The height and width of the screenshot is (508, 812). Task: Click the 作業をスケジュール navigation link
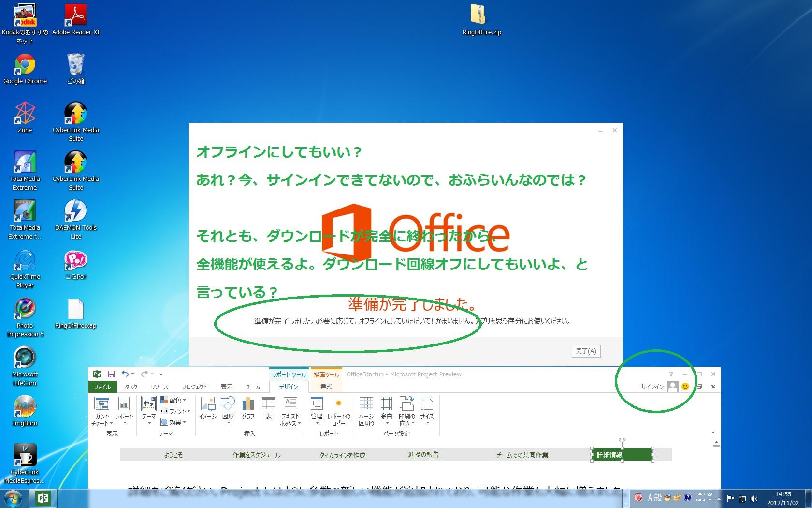point(257,455)
